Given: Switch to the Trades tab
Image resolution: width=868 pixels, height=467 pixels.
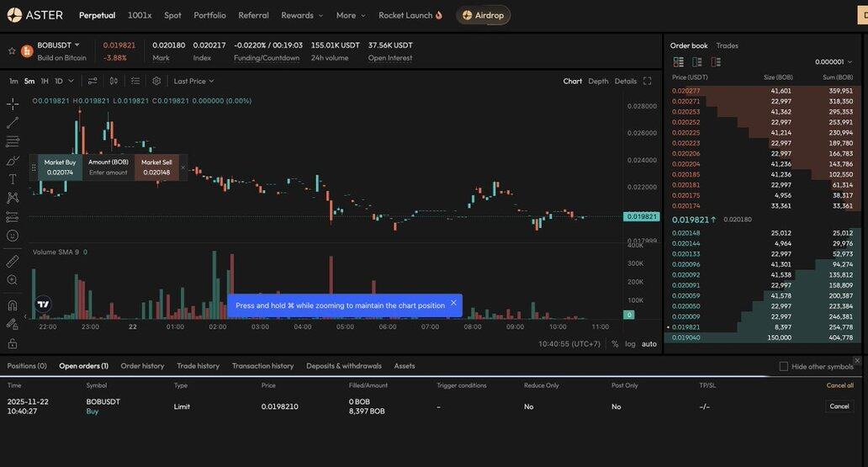Looking at the screenshot, I should pyautogui.click(x=727, y=45).
